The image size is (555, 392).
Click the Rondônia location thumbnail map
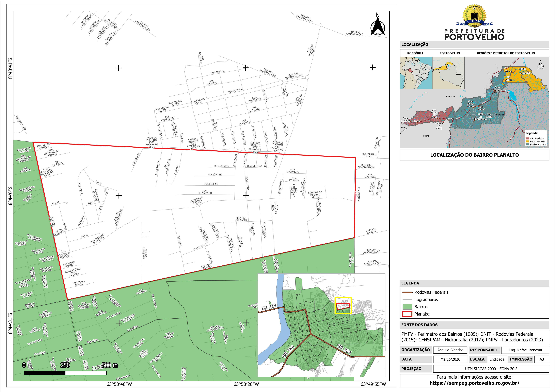coord(416,73)
